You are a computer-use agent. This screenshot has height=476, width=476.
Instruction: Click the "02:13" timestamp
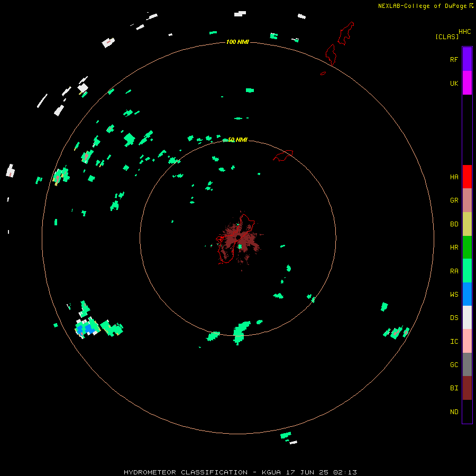pyautogui.click(x=344, y=472)
